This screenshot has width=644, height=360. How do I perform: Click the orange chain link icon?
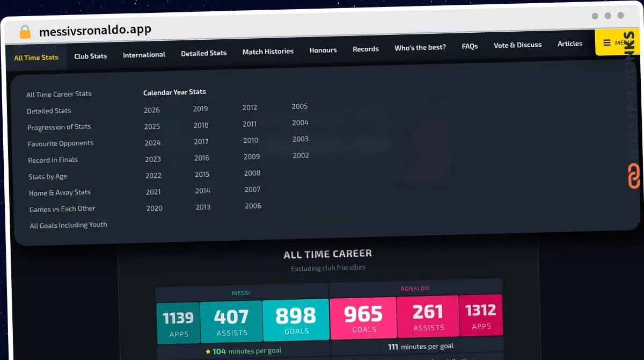[x=634, y=177]
